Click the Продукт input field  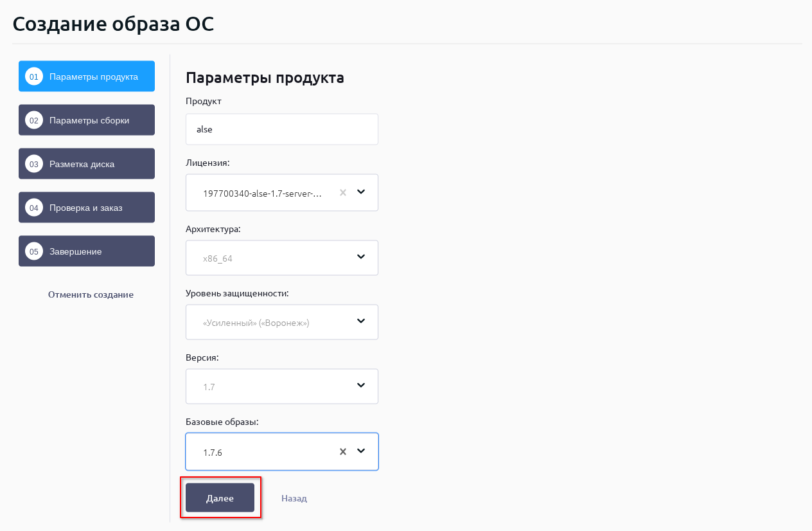(x=282, y=129)
